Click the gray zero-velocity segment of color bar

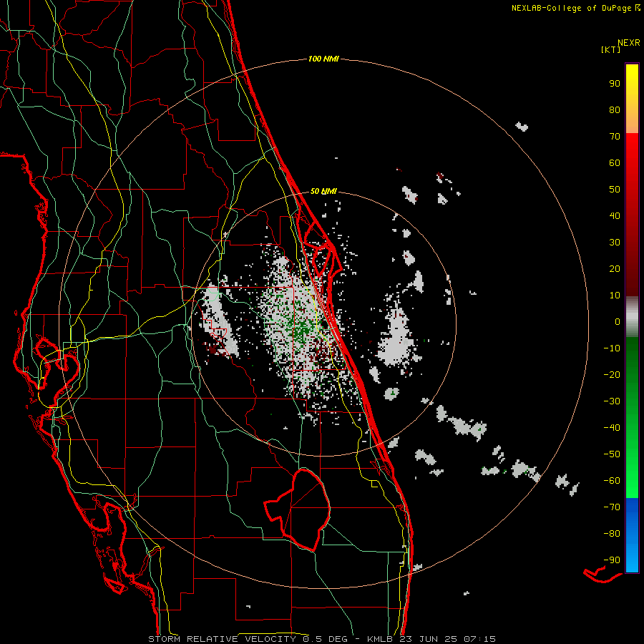point(632,317)
